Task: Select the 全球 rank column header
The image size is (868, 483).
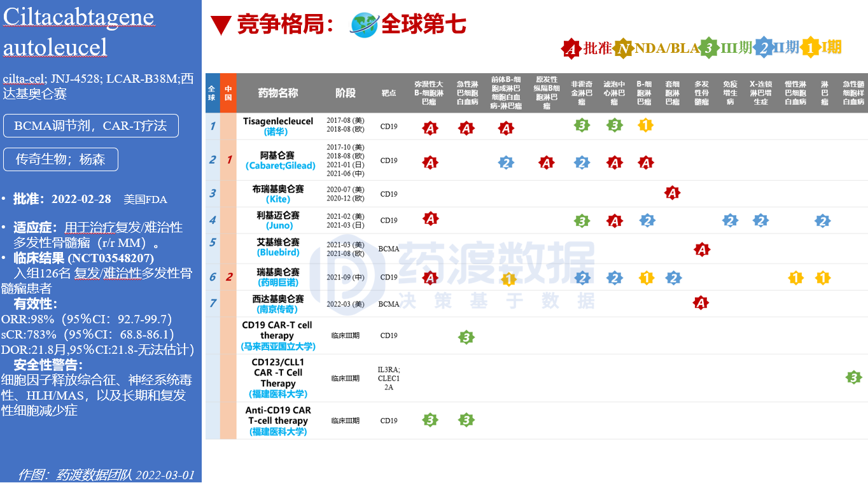Action: pos(212,93)
